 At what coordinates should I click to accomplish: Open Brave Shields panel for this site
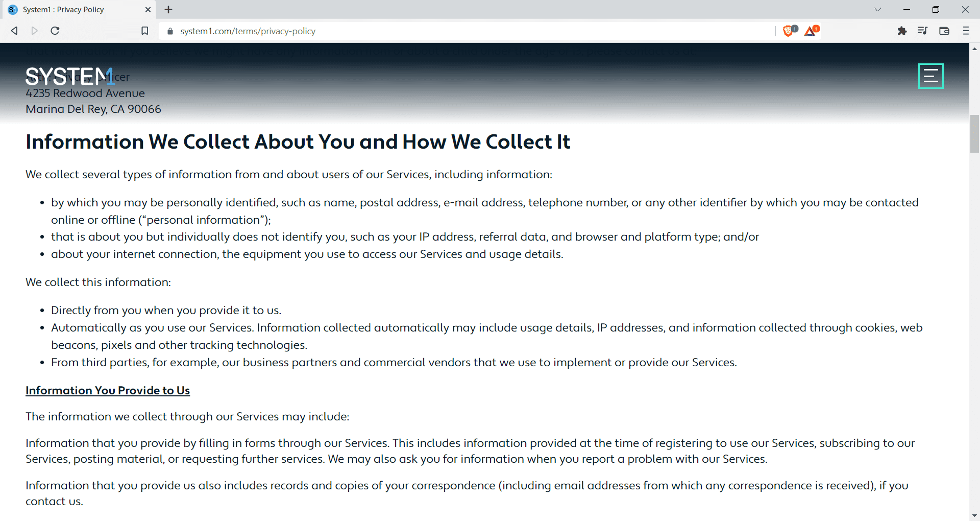click(x=788, y=31)
